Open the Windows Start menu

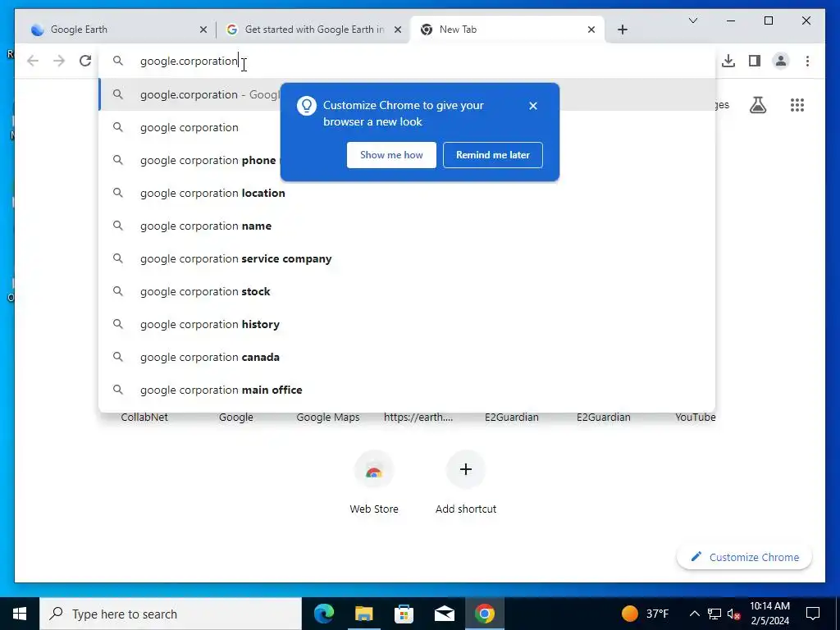pyautogui.click(x=20, y=614)
